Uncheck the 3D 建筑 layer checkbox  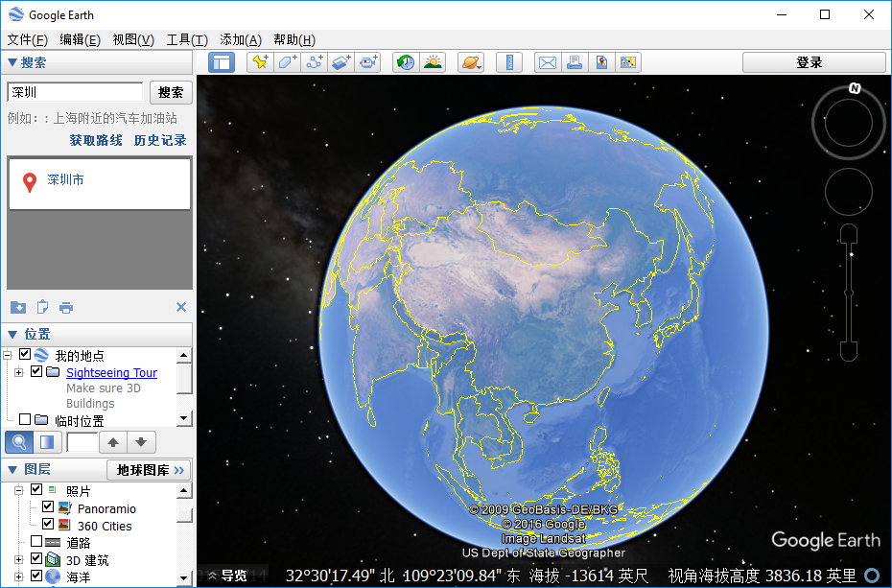(36, 558)
